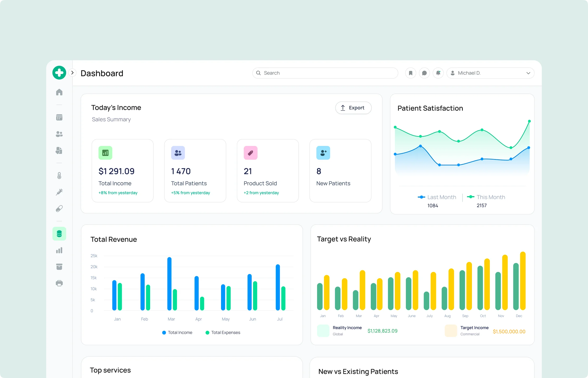The height and width of the screenshot is (378, 588).
Task: Open the calendar sidebar icon
Action: (59, 117)
